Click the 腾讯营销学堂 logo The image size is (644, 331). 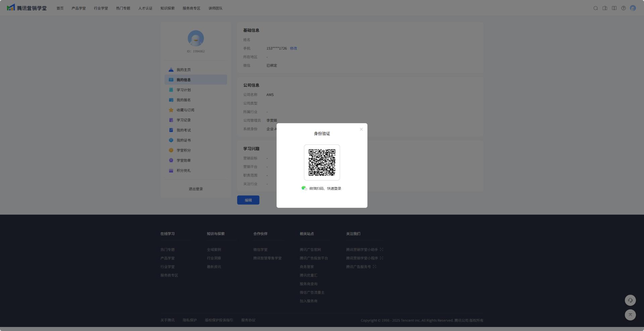[x=27, y=8]
